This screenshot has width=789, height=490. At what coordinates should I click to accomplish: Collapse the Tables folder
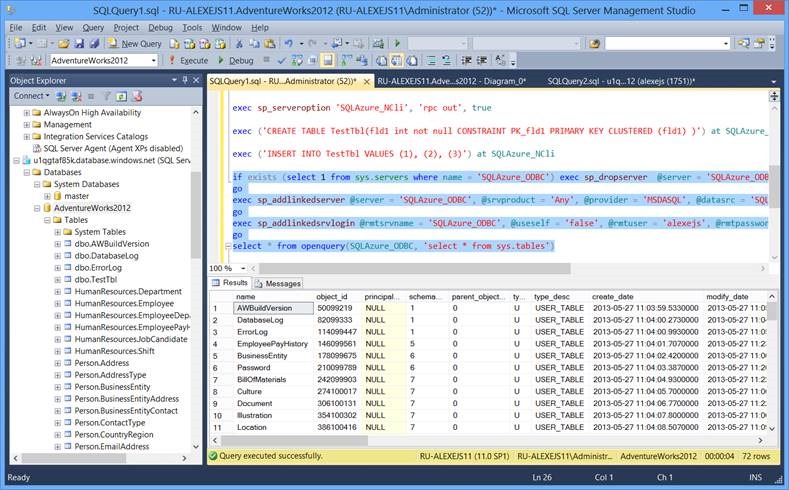pyautogui.click(x=47, y=220)
